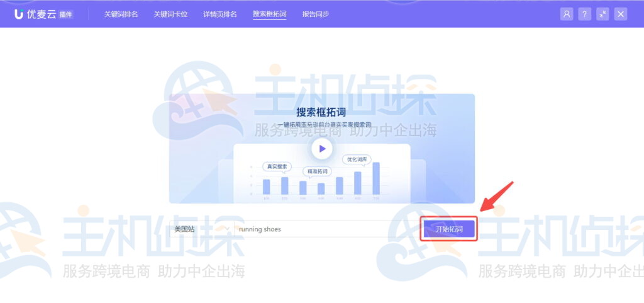Click the shrink window icon
The image size is (644, 303).
602,14
